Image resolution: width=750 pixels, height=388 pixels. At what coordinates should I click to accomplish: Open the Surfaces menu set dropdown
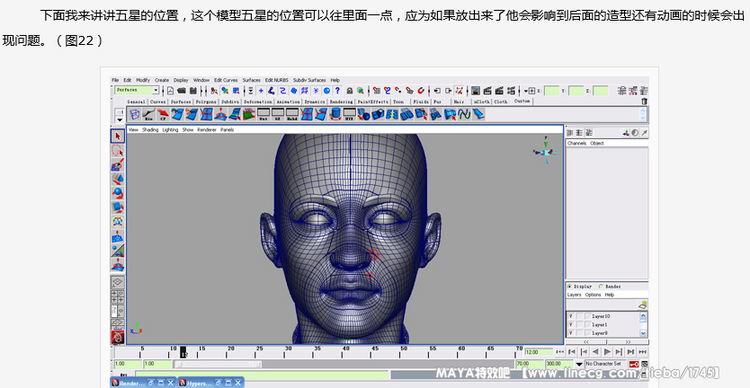click(x=155, y=90)
